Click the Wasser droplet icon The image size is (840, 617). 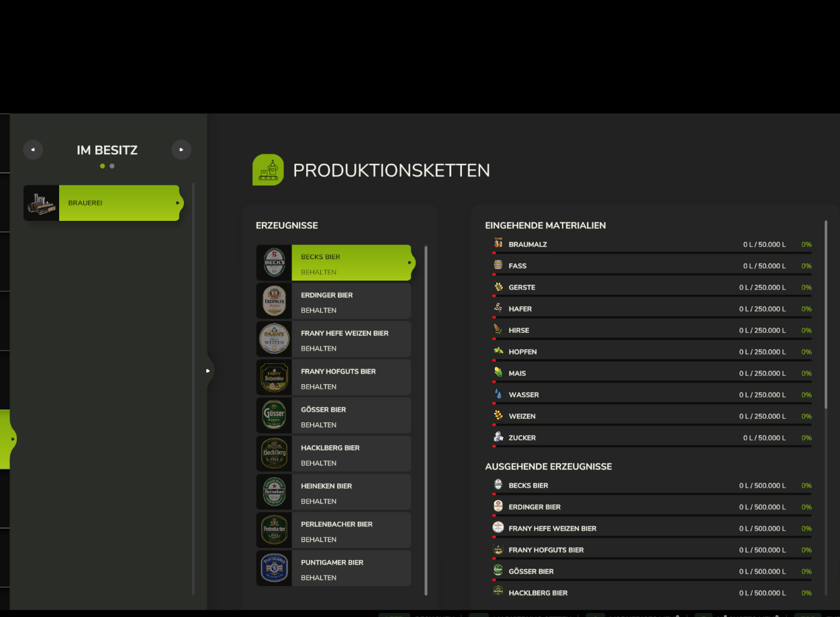tap(498, 394)
